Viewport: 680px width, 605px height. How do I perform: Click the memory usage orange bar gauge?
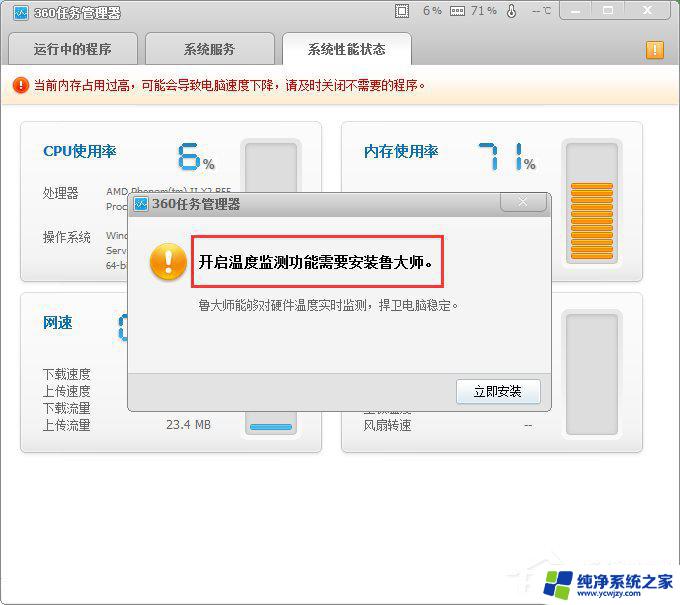(592, 203)
